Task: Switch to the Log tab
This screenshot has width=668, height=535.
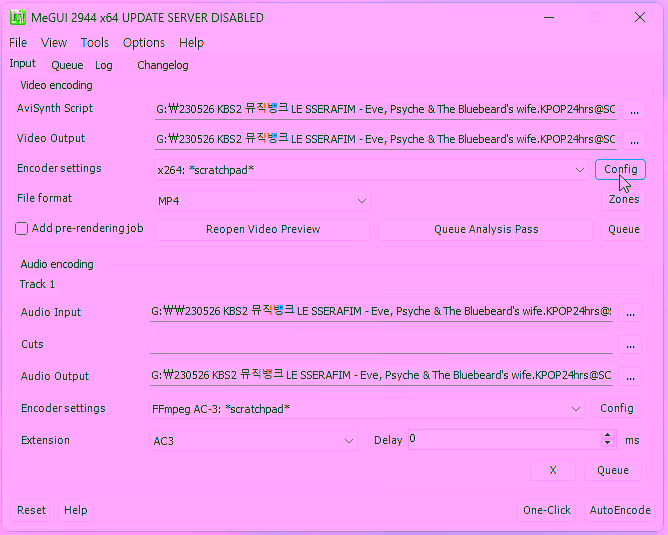Action: pos(104,65)
